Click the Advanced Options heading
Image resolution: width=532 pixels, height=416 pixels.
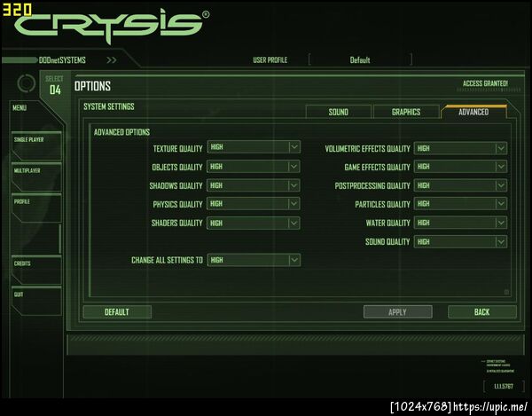121,132
